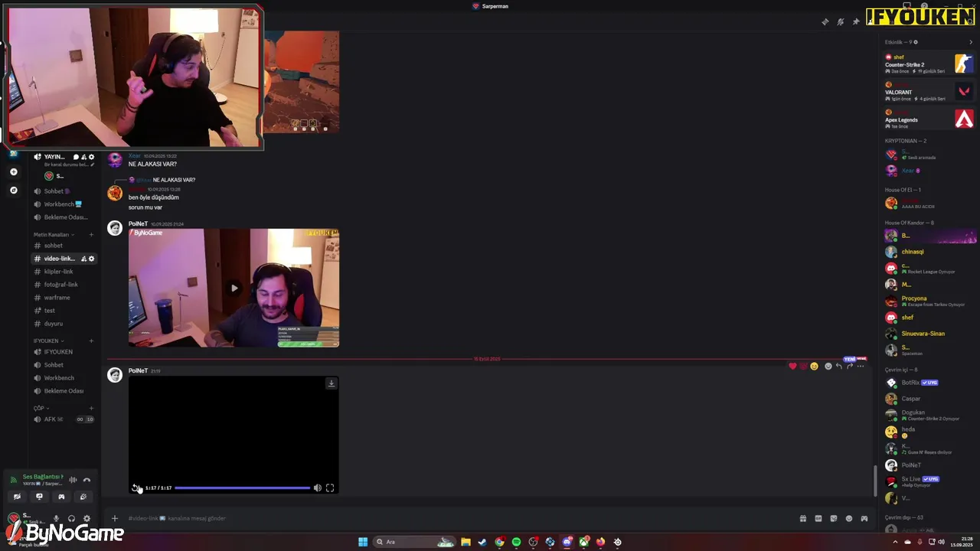Open the Threads icon in header

(825, 21)
